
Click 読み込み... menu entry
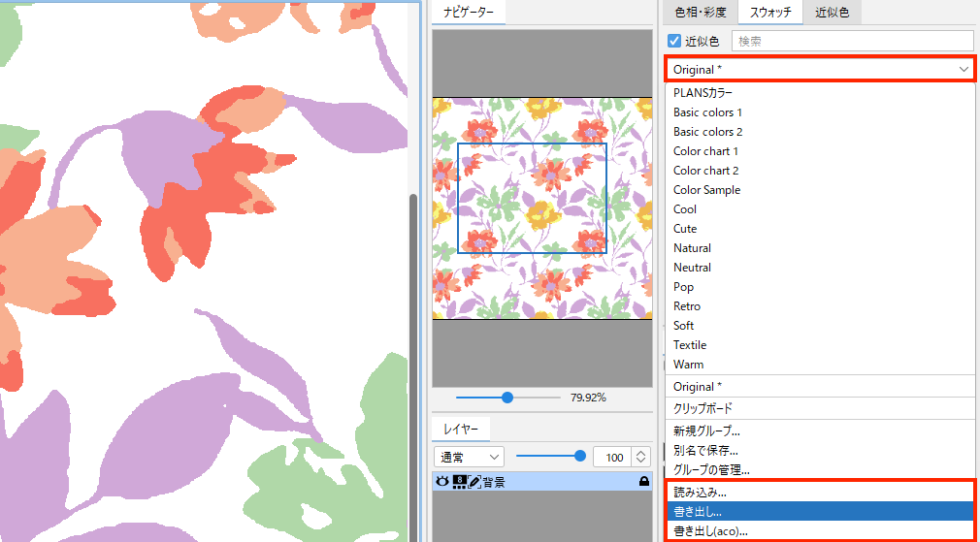[821, 492]
